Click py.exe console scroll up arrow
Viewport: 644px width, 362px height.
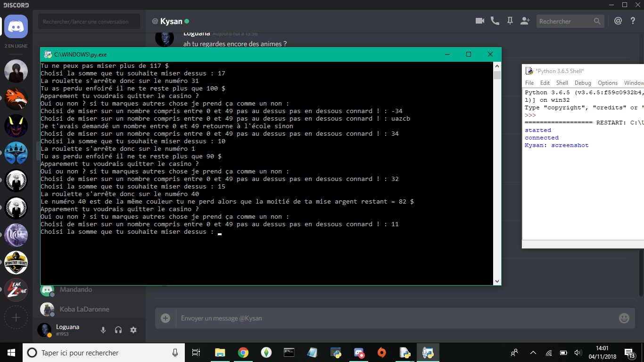tap(497, 66)
